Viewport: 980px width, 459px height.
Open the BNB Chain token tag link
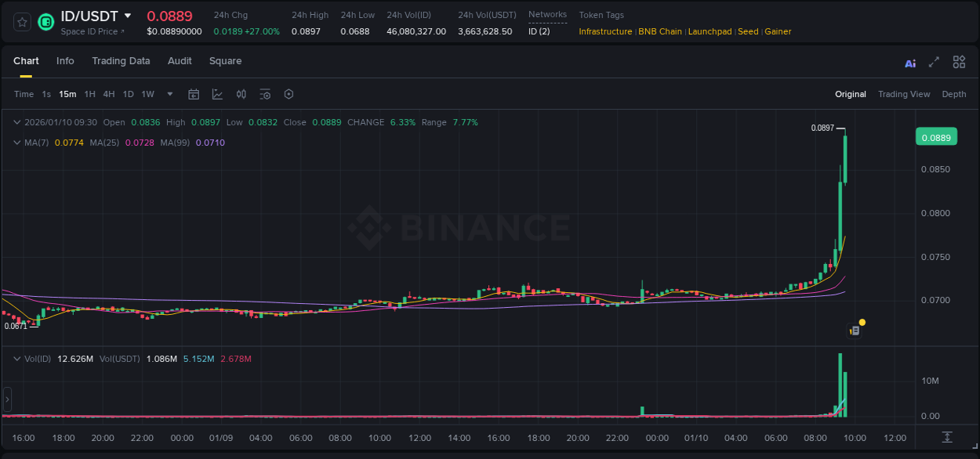[660, 31]
